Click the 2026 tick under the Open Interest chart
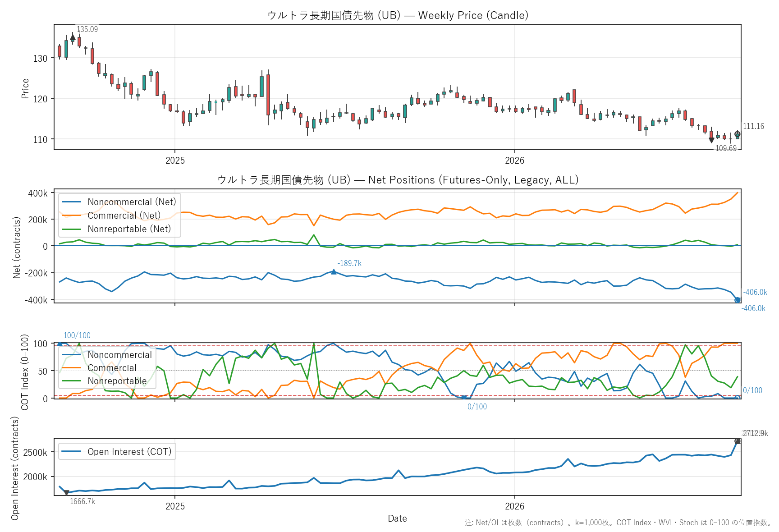 coord(515,506)
